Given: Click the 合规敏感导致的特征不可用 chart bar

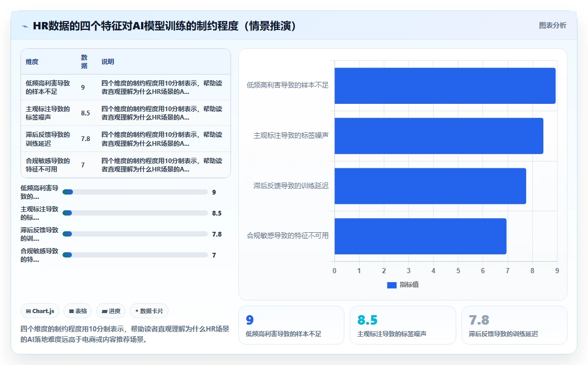Looking at the screenshot, I should (421, 237).
